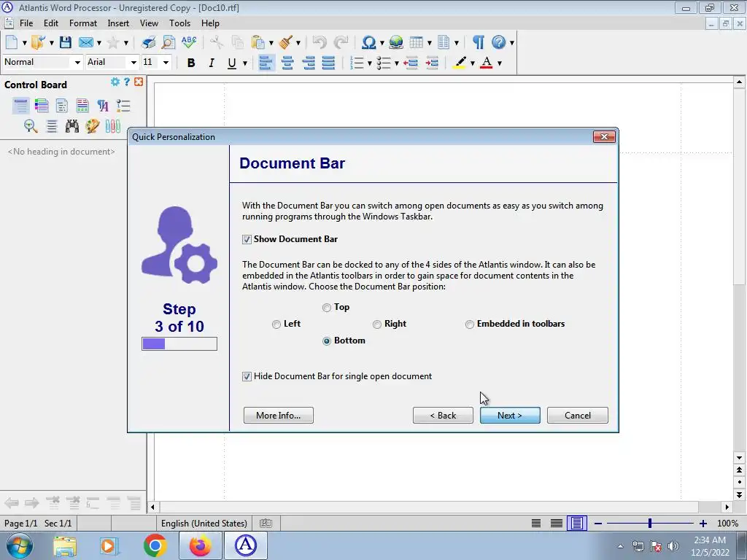The image size is (747, 560).
Task: Toggle the paragraph marks pilcrow icon
Action: tap(479, 42)
